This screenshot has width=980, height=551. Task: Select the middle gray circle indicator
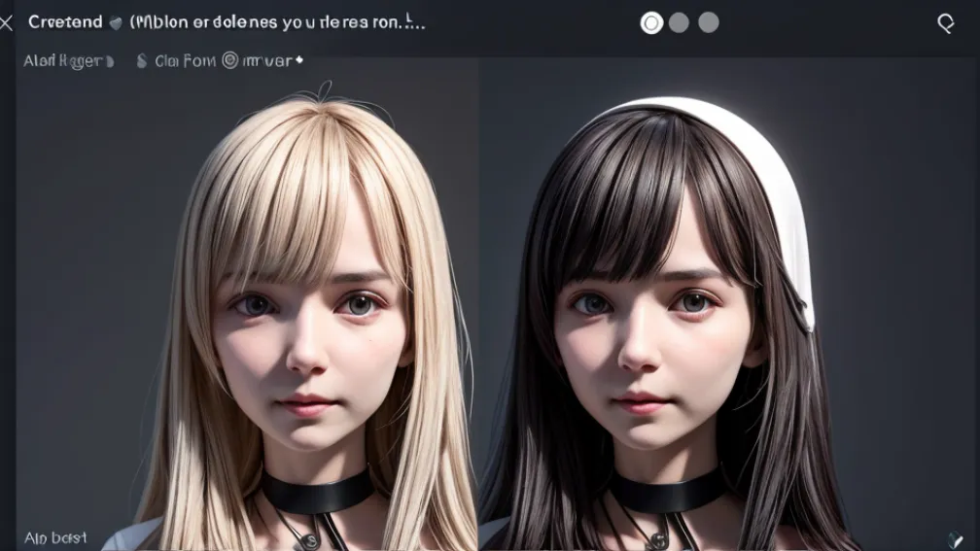pyautogui.click(x=679, y=22)
